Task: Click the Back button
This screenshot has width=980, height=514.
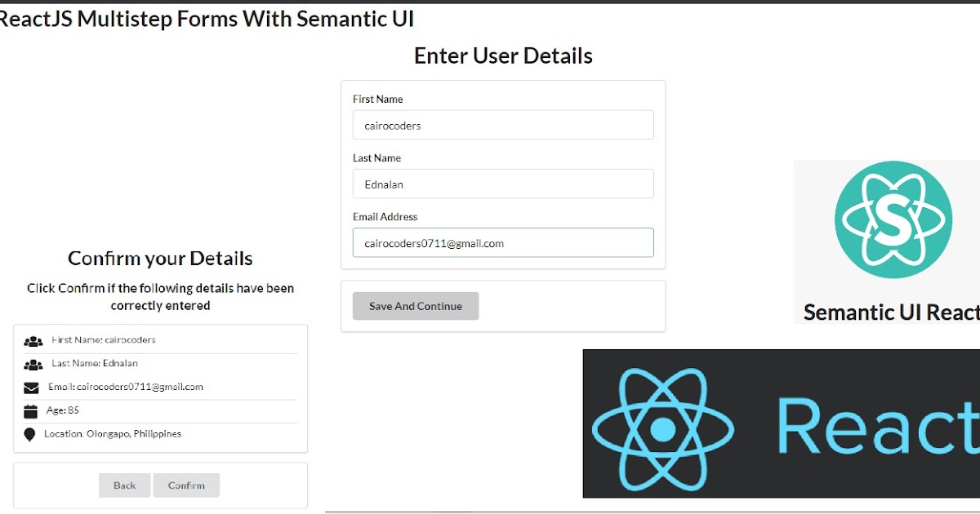Action: 124,485
